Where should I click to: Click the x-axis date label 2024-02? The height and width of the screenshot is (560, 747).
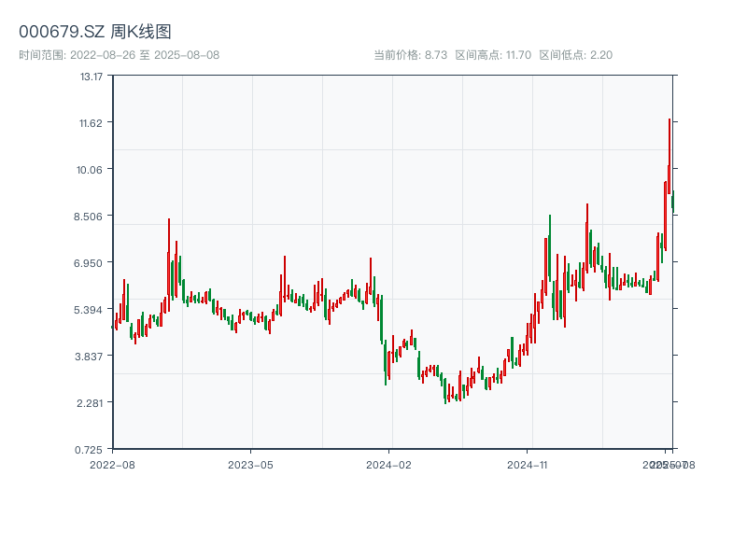click(388, 465)
